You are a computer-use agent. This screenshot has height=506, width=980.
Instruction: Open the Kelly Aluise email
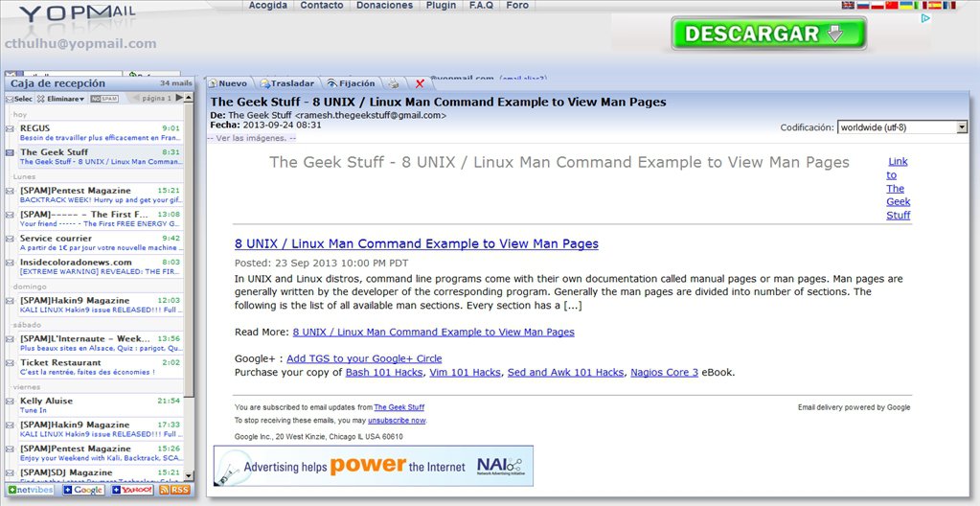point(100,405)
